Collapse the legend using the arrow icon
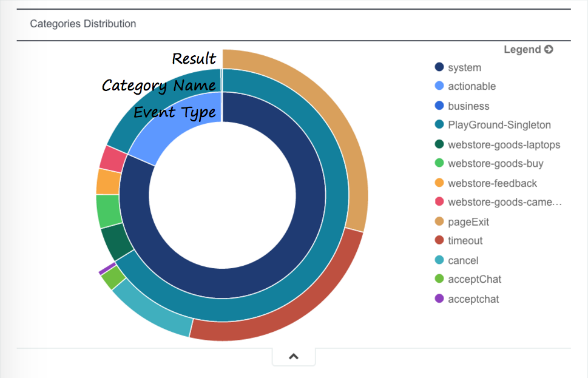Image resolution: width=588 pixels, height=378 pixels. (549, 50)
